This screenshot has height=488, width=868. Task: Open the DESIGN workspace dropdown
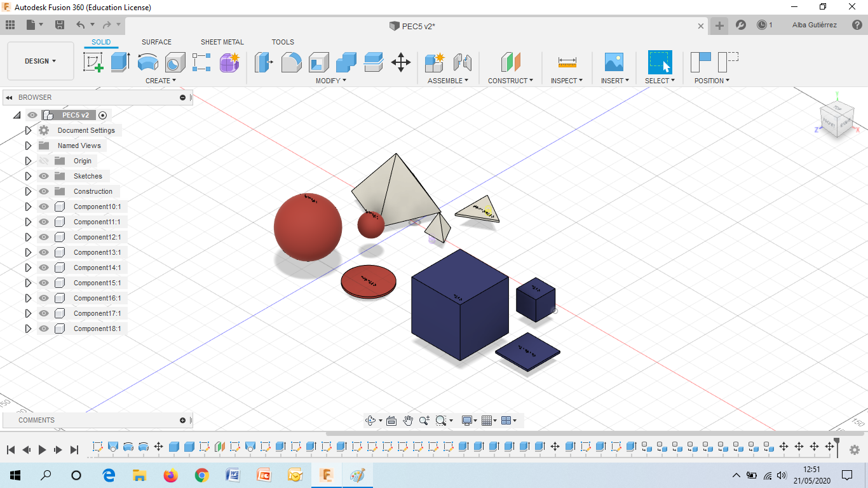pyautogui.click(x=41, y=61)
